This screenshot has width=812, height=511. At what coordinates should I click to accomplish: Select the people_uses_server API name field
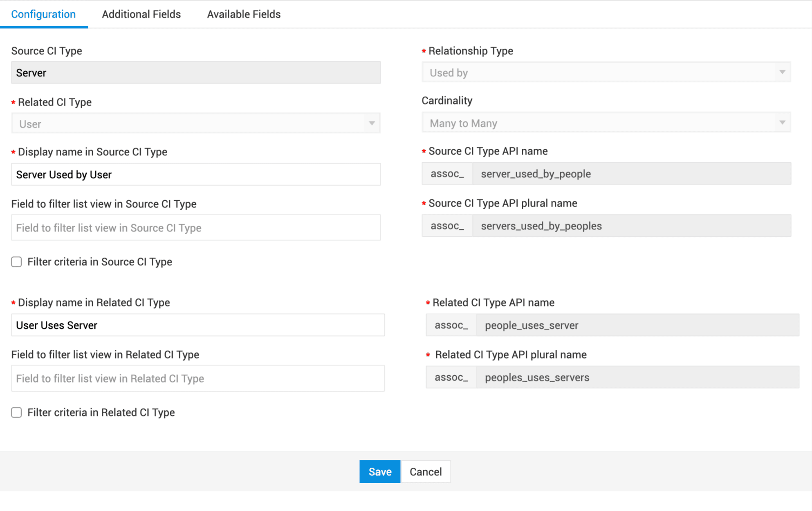click(637, 325)
